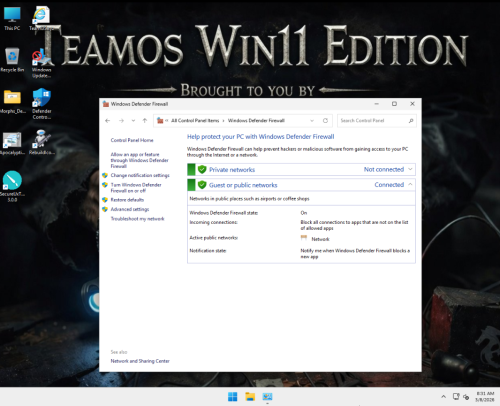The width and height of the screenshot is (500, 406).
Task: Open the Advanced settings link
Action: pyautogui.click(x=130, y=209)
